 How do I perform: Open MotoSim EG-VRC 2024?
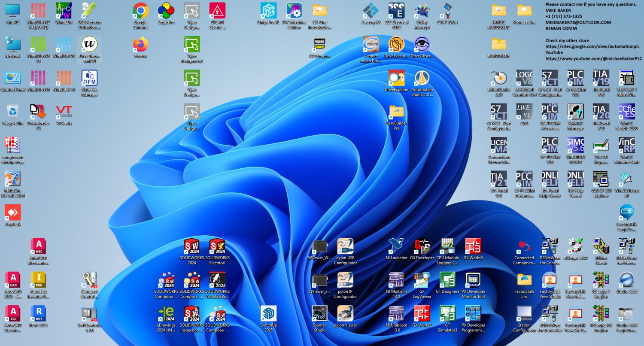(x=13, y=184)
